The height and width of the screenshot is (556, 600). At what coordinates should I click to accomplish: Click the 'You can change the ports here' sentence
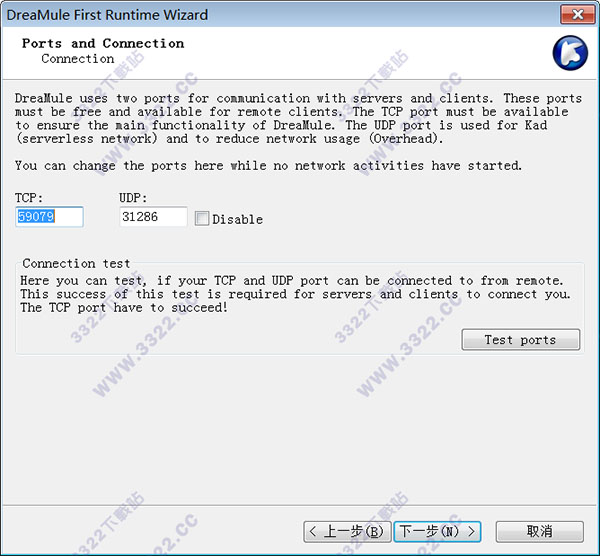click(x=268, y=166)
